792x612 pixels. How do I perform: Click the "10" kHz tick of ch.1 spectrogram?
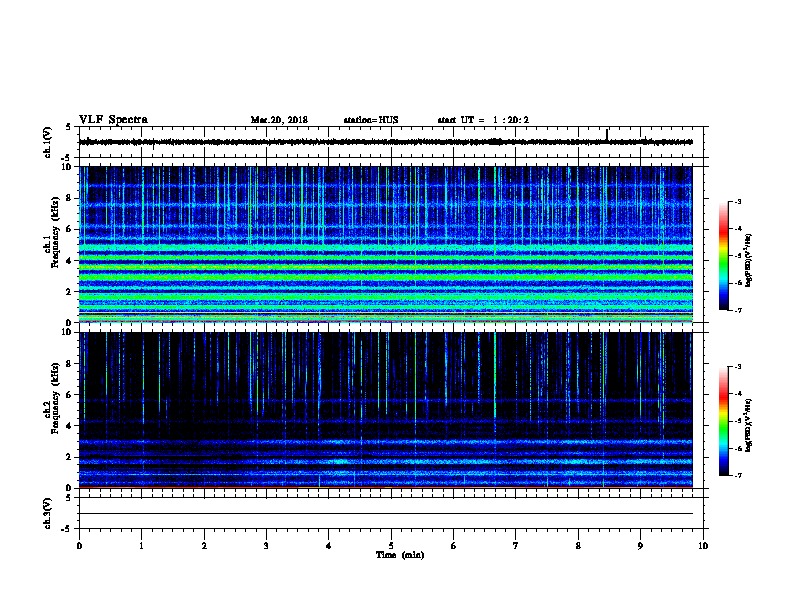click(x=69, y=167)
